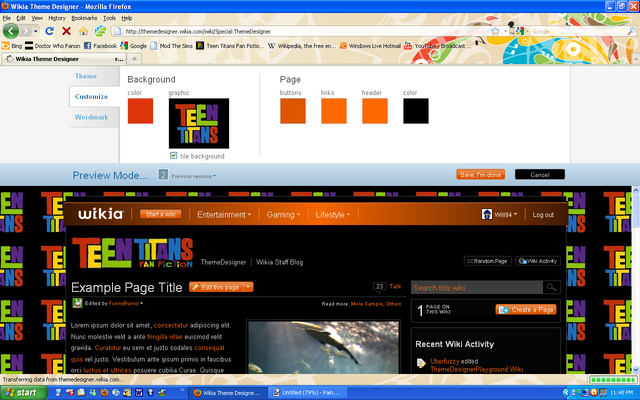Open the Previous versions dropdown
This screenshot has width=640, height=400.
193,176
